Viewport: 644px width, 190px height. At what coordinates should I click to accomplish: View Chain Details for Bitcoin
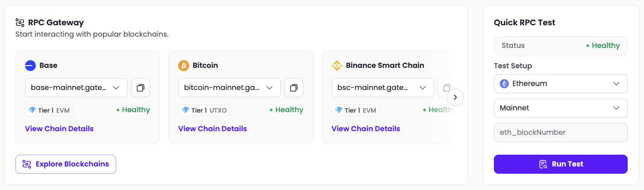(x=213, y=128)
